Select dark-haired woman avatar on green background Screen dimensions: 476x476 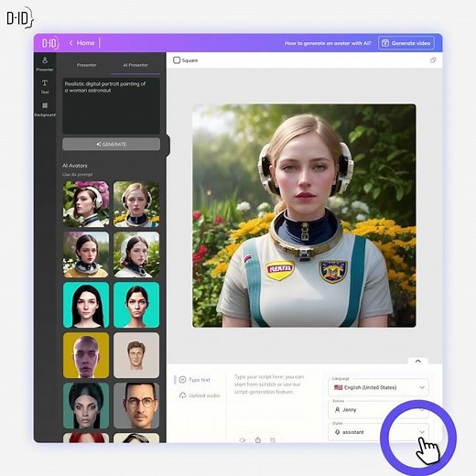click(x=86, y=406)
